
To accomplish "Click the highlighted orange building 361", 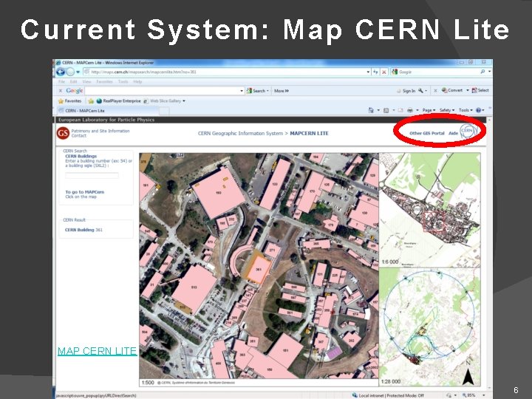I will pos(259,270).
